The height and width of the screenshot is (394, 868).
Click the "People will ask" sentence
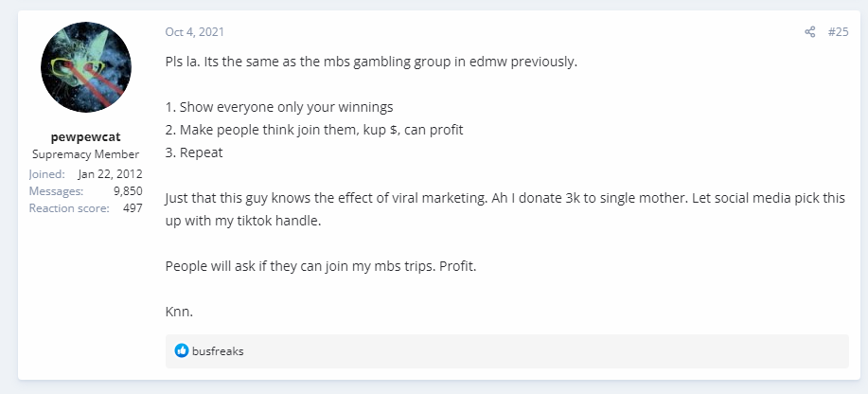(321, 266)
